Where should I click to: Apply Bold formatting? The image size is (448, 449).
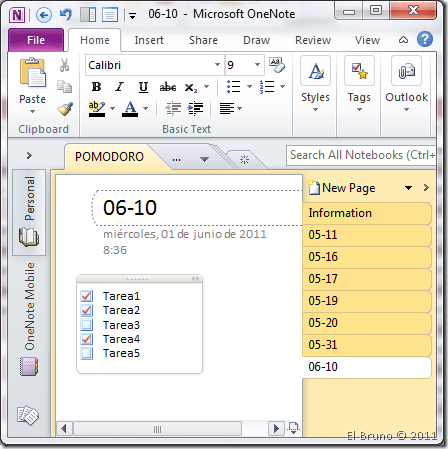tap(97, 87)
